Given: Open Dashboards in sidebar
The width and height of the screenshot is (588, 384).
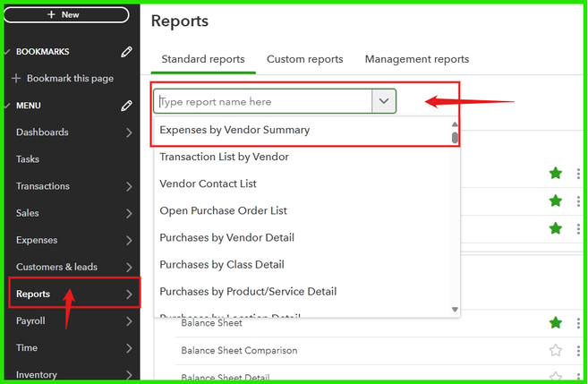Looking at the screenshot, I should (x=42, y=132).
